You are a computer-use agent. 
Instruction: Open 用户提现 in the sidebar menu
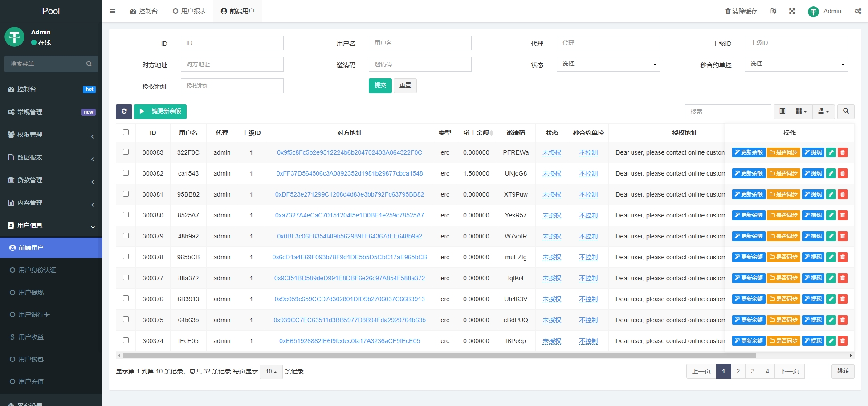tap(31, 292)
